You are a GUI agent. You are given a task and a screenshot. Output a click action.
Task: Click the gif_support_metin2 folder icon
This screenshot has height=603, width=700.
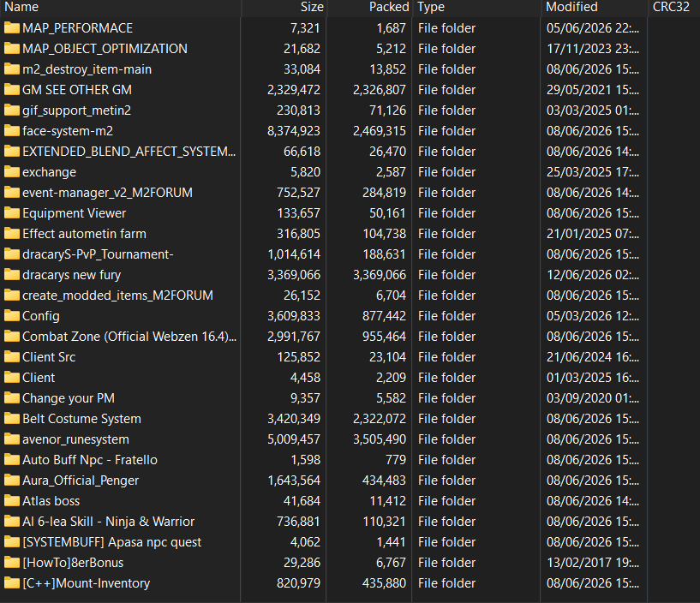point(12,110)
